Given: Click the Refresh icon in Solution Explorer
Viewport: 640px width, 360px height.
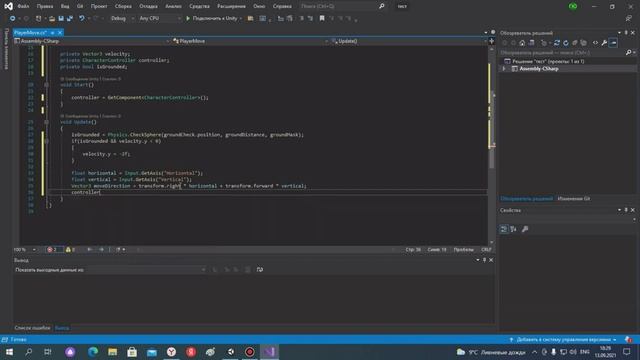Looking at the screenshot, I should (x=566, y=43).
